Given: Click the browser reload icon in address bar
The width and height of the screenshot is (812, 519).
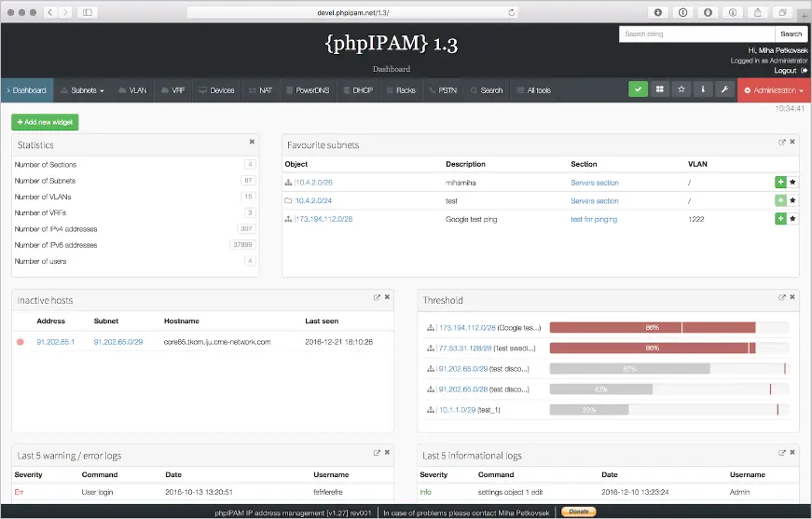Looking at the screenshot, I should (511, 12).
